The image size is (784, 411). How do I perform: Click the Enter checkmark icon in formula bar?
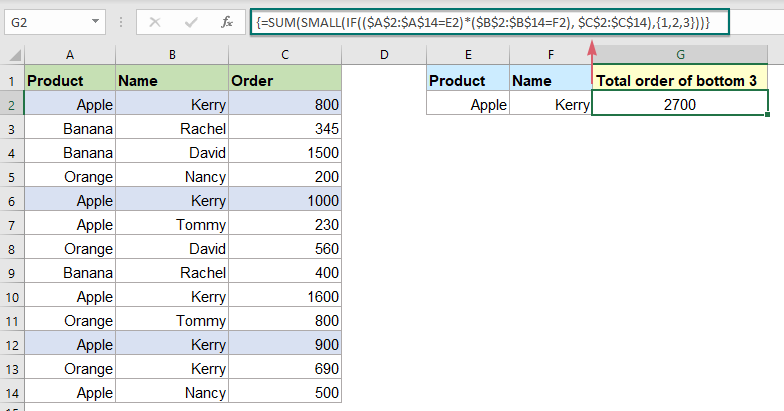click(x=190, y=20)
